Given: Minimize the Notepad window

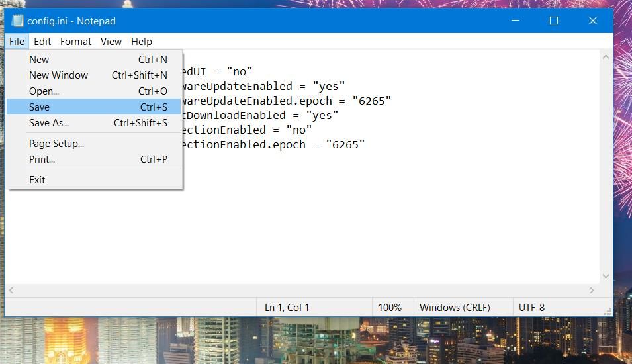Looking at the screenshot, I should coord(515,21).
